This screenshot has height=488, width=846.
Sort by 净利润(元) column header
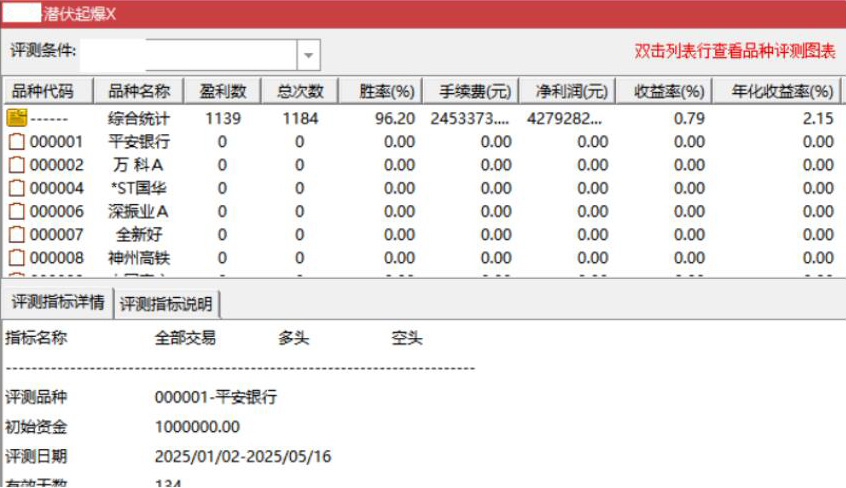(567, 91)
